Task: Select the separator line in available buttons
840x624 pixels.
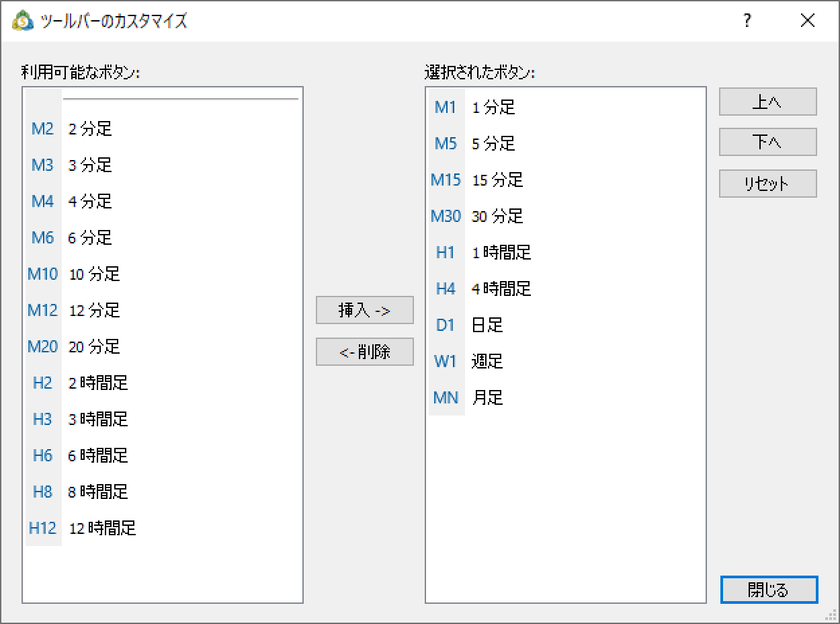Action: click(x=180, y=99)
